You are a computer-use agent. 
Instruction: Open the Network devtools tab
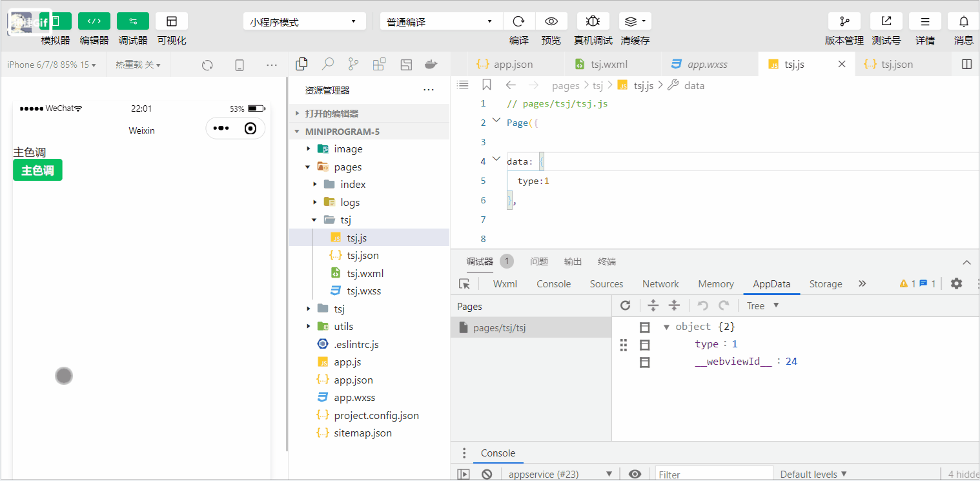pyautogui.click(x=660, y=283)
